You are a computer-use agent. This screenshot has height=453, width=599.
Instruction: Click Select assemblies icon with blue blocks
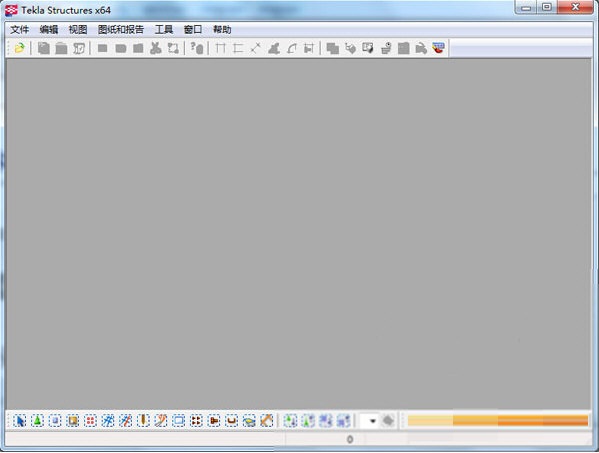(x=325, y=421)
